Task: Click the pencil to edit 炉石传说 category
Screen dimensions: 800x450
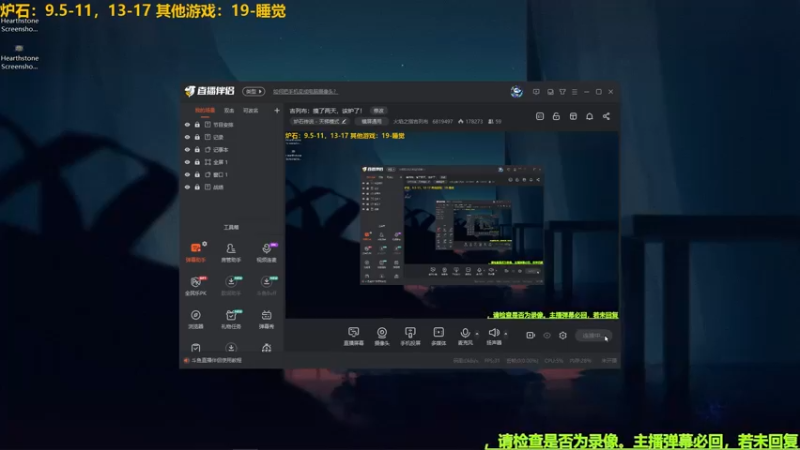Action: (x=344, y=121)
